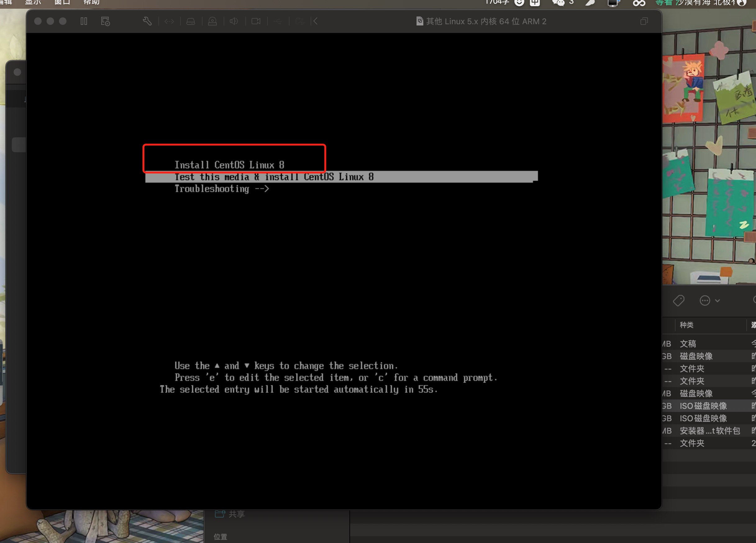The width and height of the screenshot is (756, 543).
Task: Click the CD/DVD drive icon
Action: point(212,21)
